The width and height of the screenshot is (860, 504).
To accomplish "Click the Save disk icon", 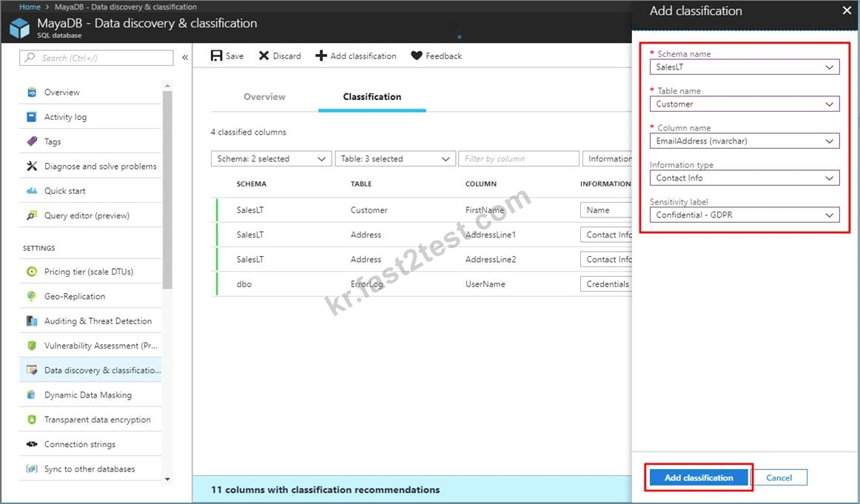I will [x=217, y=56].
